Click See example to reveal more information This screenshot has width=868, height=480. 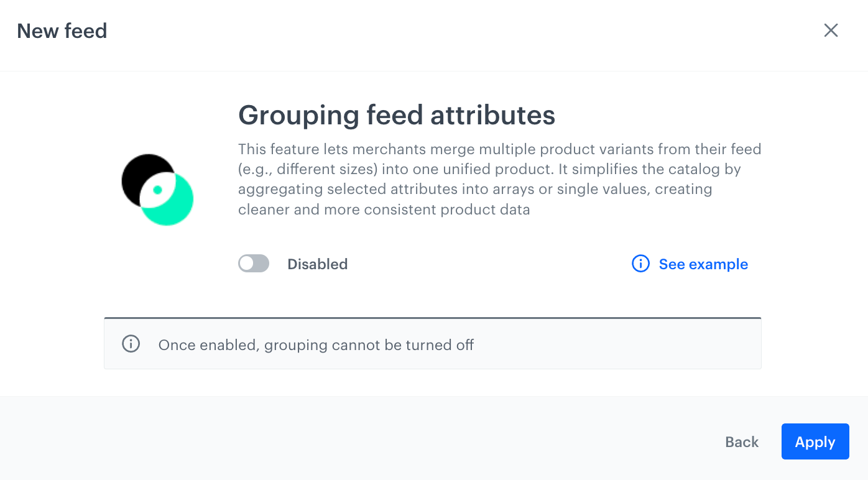click(703, 264)
